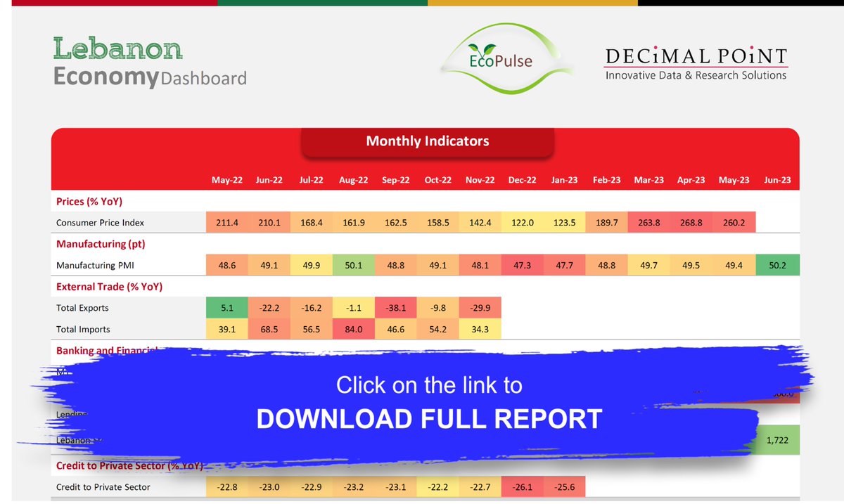Select the Credit to Private Sector row label
The width and height of the screenshot is (844, 504).
(103, 486)
